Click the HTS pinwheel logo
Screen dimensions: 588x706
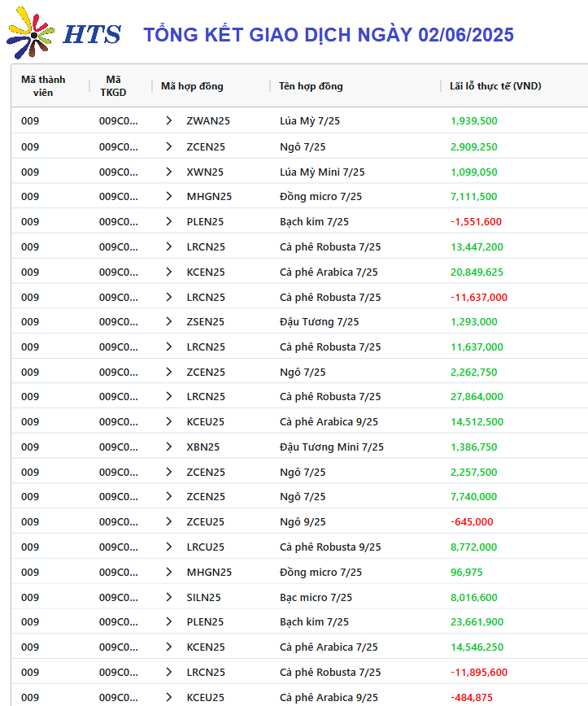30,33
